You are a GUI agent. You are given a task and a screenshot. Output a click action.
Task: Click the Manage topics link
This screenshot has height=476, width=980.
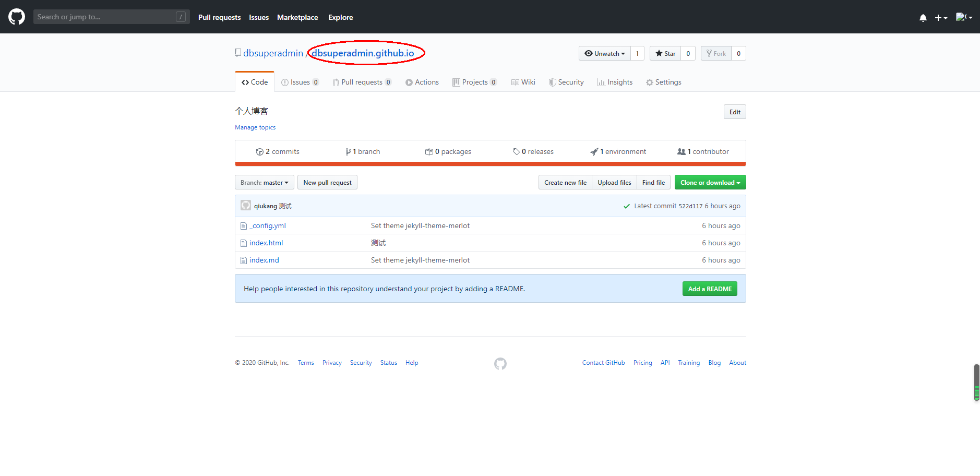click(x=255, y=127)
